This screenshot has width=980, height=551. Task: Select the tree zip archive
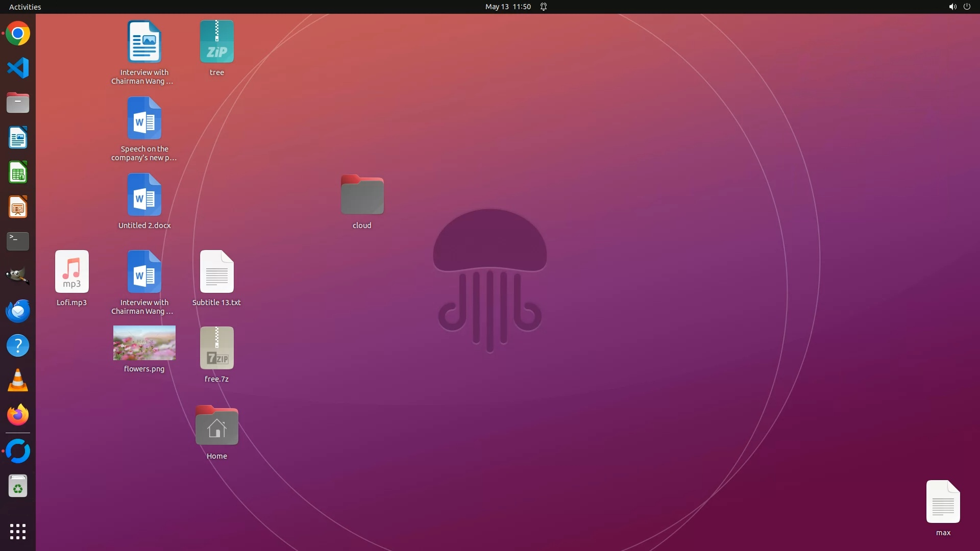click(x=217, y=42)
